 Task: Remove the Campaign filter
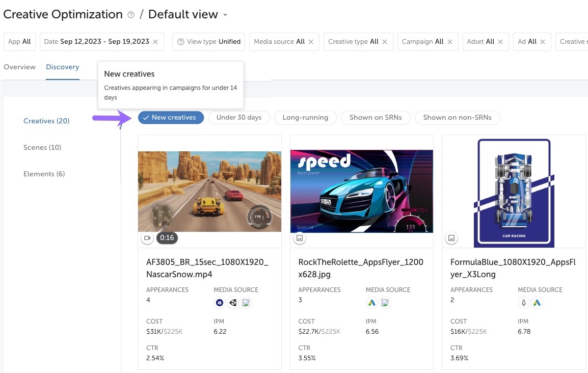pos(450,42)
